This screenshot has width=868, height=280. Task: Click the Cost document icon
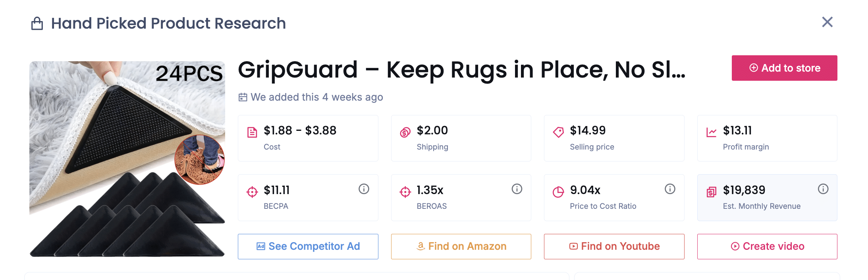252,132
